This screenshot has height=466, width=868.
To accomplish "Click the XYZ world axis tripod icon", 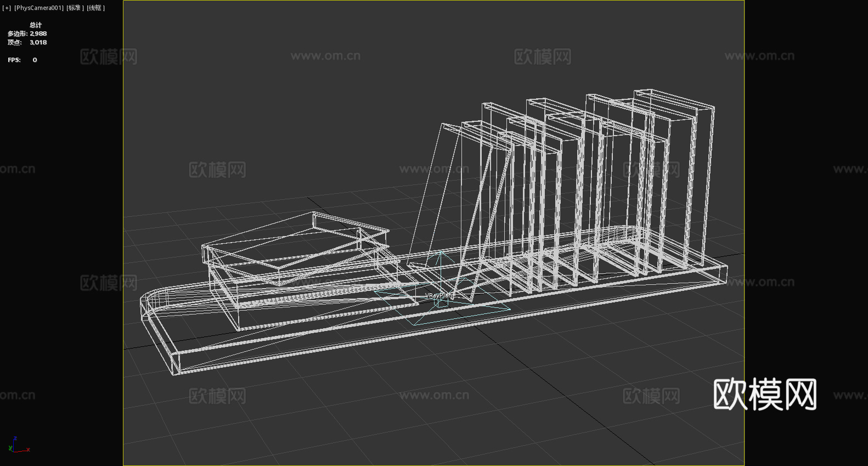I will coord(19,445).
